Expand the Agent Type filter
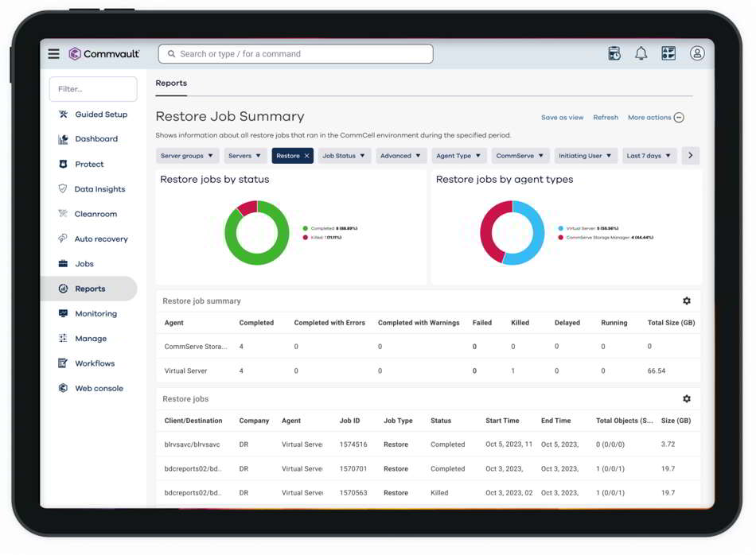The height and width of the screenshot is (555, 756). (458, 156)
